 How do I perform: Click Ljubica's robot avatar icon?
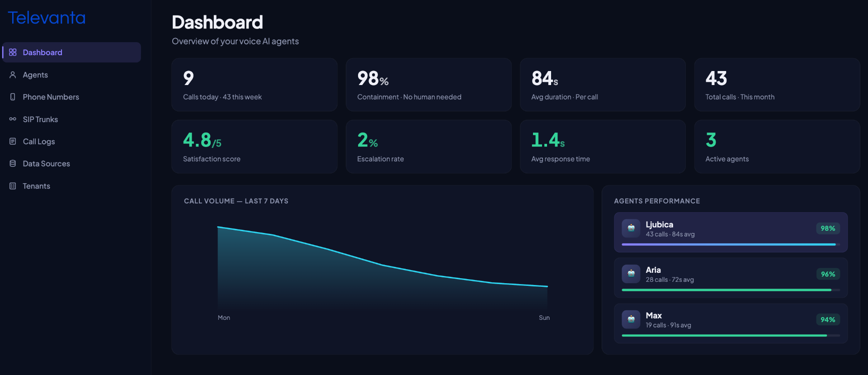pyautogui.click(x=631, y=228)
